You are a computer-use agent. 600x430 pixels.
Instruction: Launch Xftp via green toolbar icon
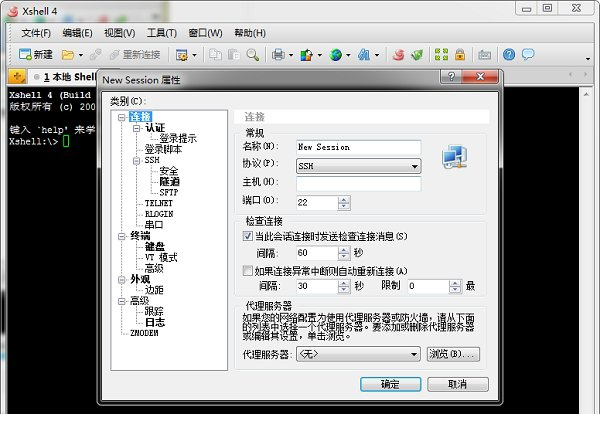coord(417,55)
